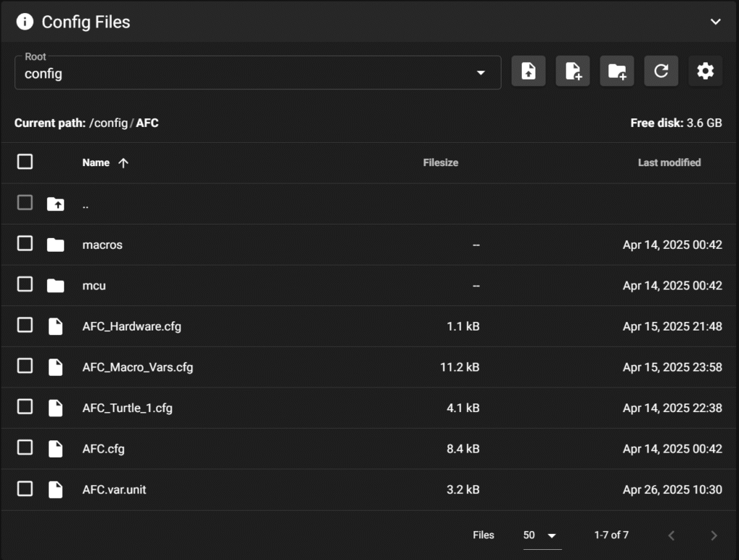The height and width of the screenshot is (560, 739).
Task: Click the create new file icon
Action: pos(573,71)
